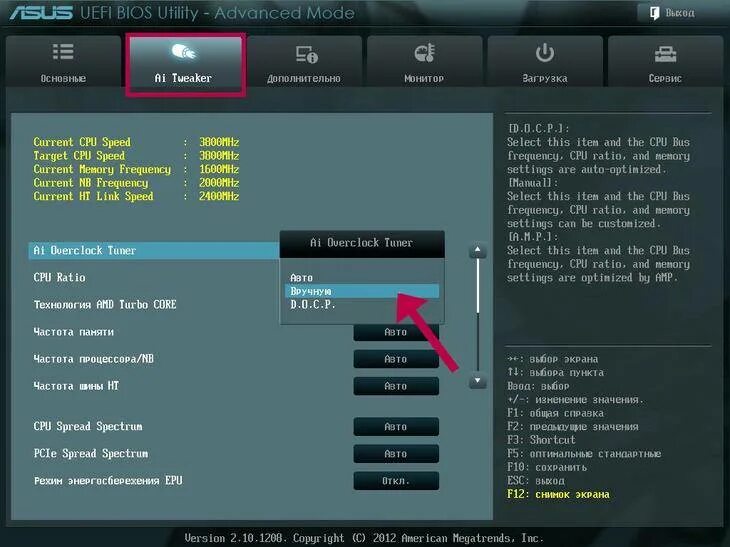Click the Version 2.10.1208 copyright text
This screenshot has height=547, width=730.
point(363,538)
